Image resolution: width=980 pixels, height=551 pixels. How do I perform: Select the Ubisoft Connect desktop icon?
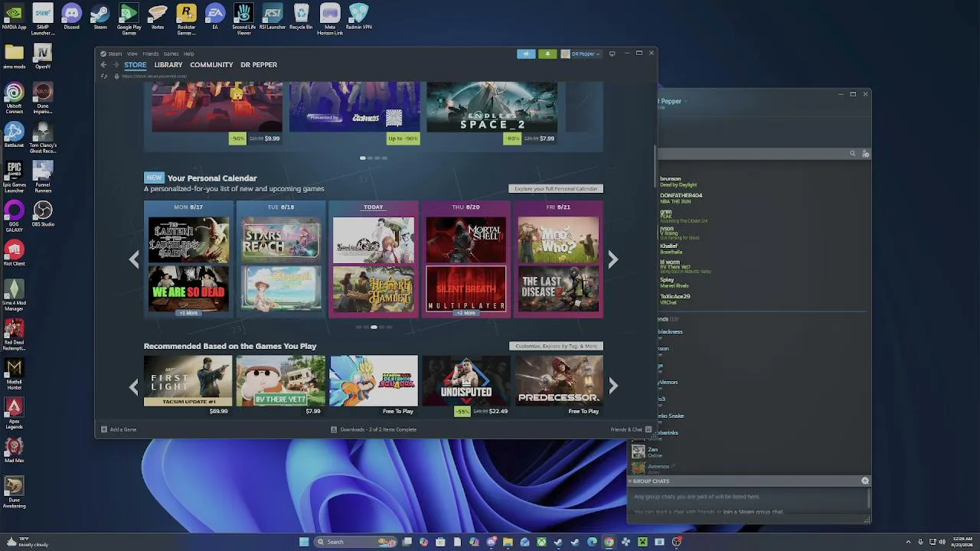[x=14, y=99]
